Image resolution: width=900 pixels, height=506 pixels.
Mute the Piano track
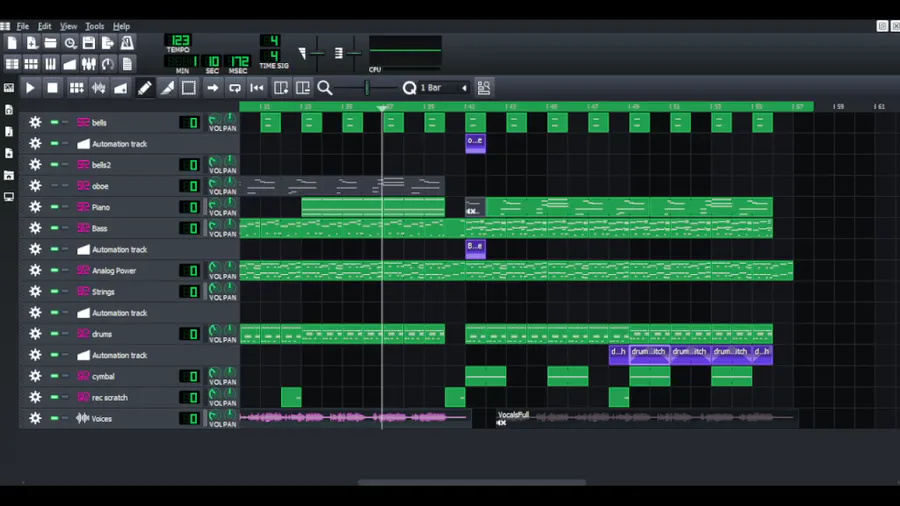(x=54, y=207)
